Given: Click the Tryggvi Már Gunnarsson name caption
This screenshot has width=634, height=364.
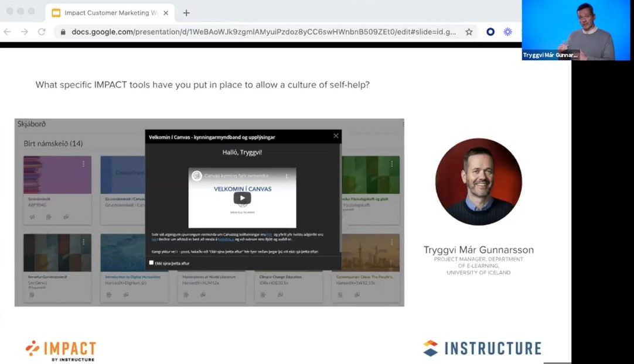Looking at the screenshot, I should 479,250.
